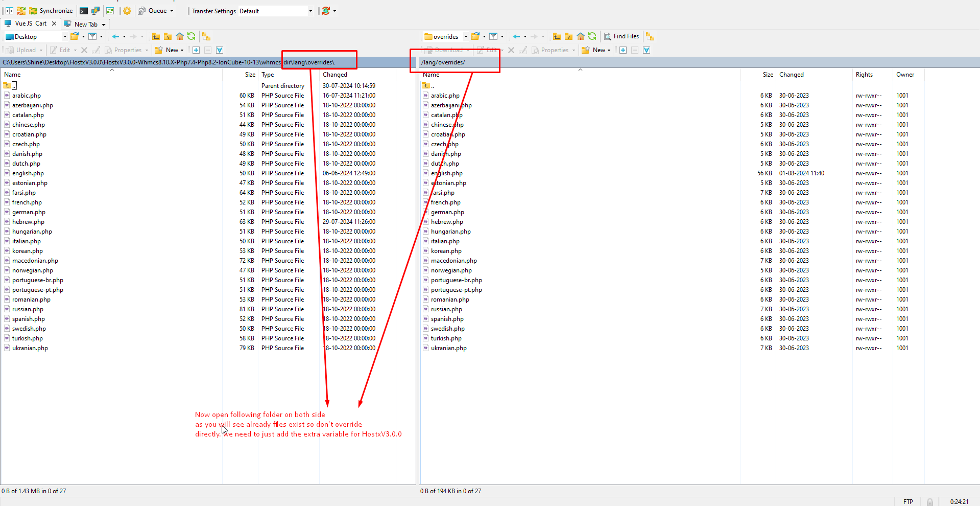Open a New Tab session
The width and height of the screenshot is (980, 506).
(85, 24)
